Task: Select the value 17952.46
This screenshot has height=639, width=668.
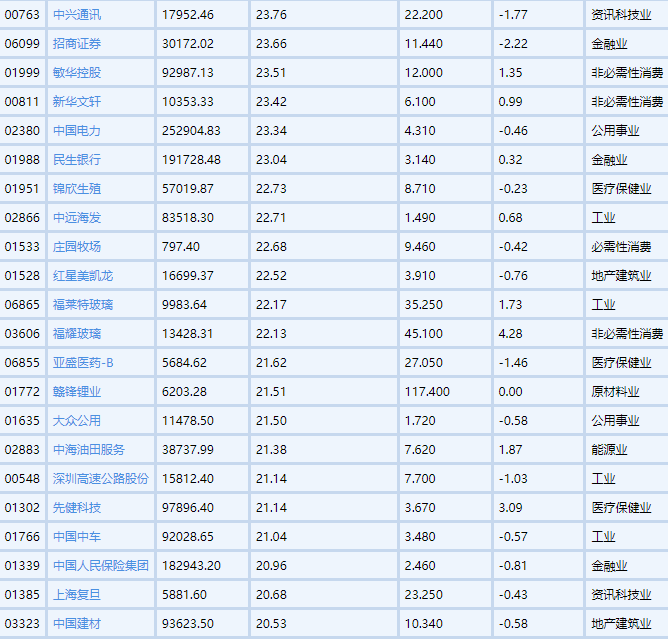Action: pyautogui.click(x=188, y=15)
